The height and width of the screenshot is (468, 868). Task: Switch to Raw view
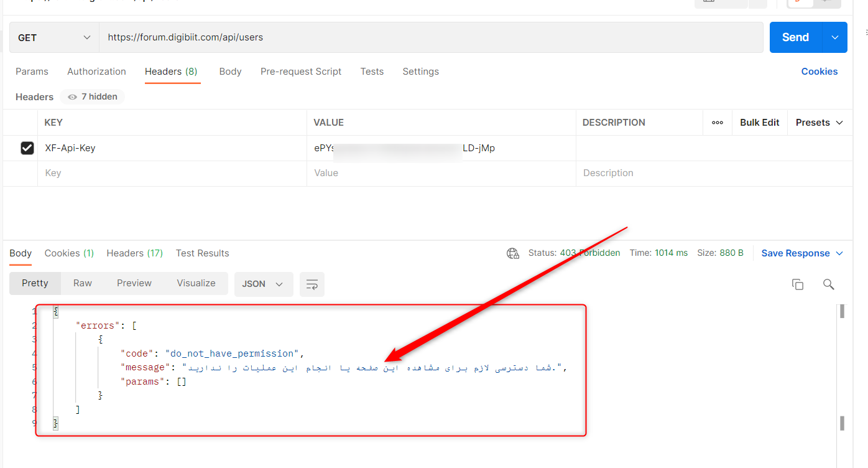(x=83, y=283)
